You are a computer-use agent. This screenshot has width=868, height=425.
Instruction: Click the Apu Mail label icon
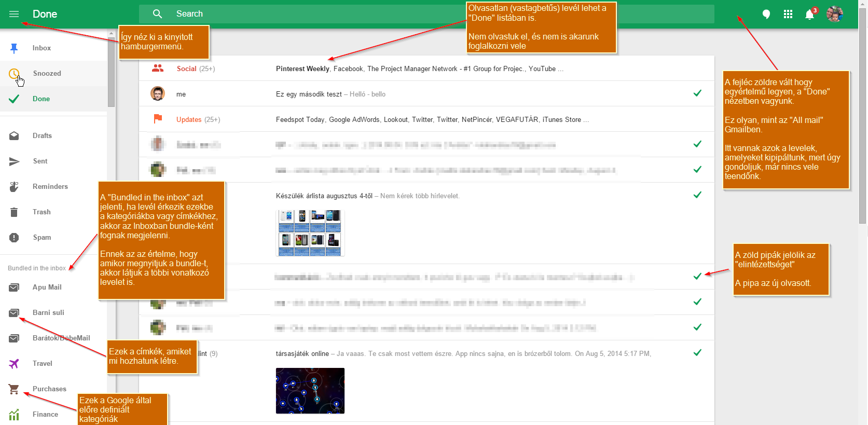[14, 287]
